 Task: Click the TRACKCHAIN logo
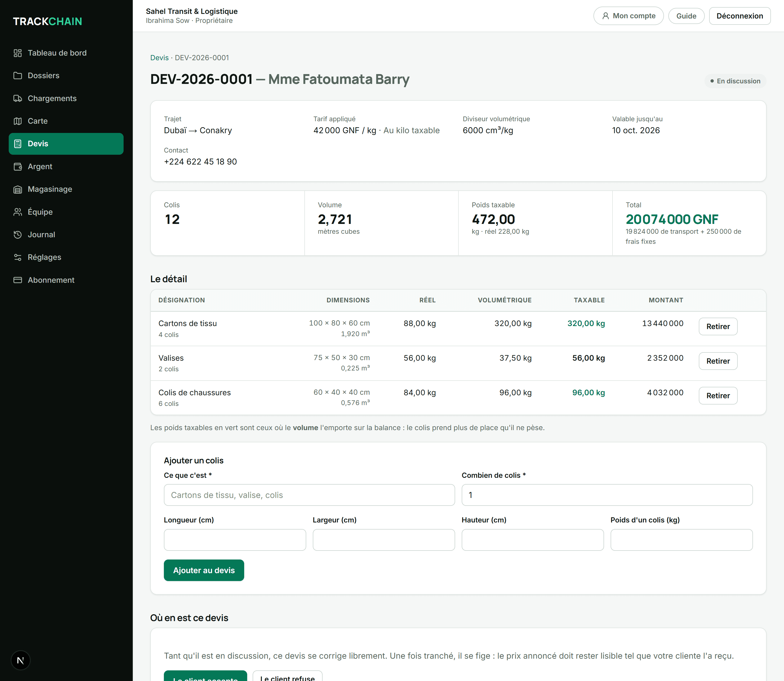click(x=47, y=21)
